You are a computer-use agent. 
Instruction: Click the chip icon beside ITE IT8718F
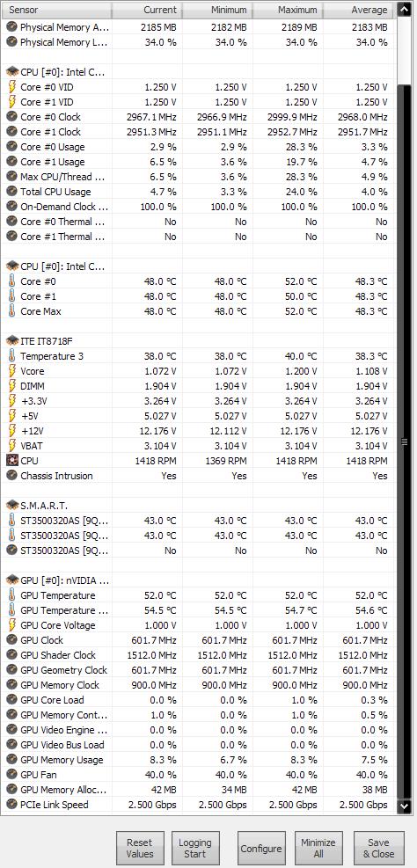point(12,341)
